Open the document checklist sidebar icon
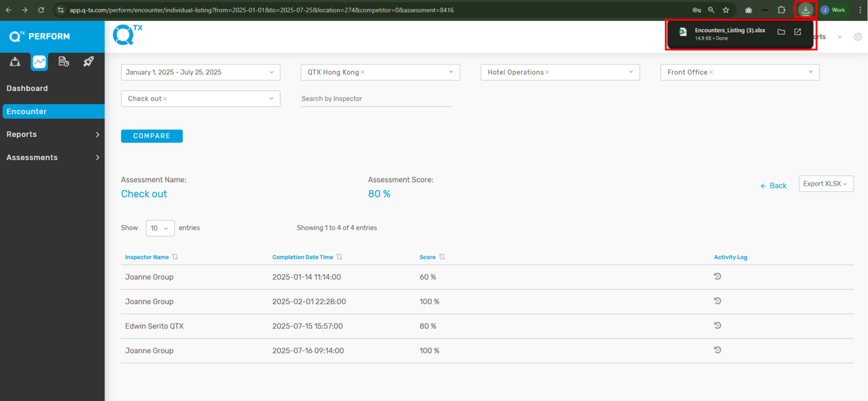Viewport: 868px width, 401px height. pyautogui.click(x=64, y=62)
